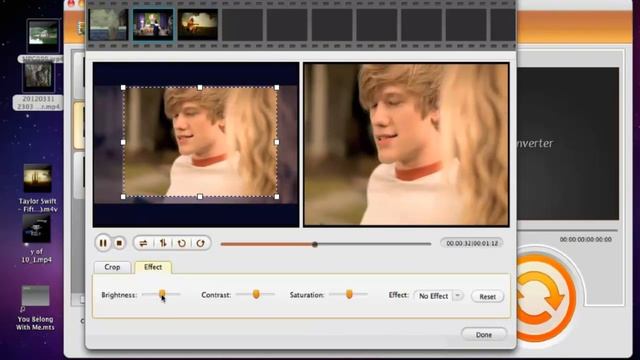The height and width of the screenshot is (360, 640).
Task: Select the 20120331 mp4 desktop file
Action: tap(38, 87)
